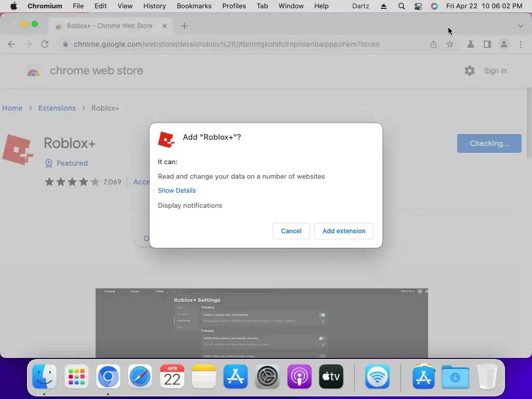Click the Roblox+ Settings screenshot thumbnail

click(x=262, y=323)
